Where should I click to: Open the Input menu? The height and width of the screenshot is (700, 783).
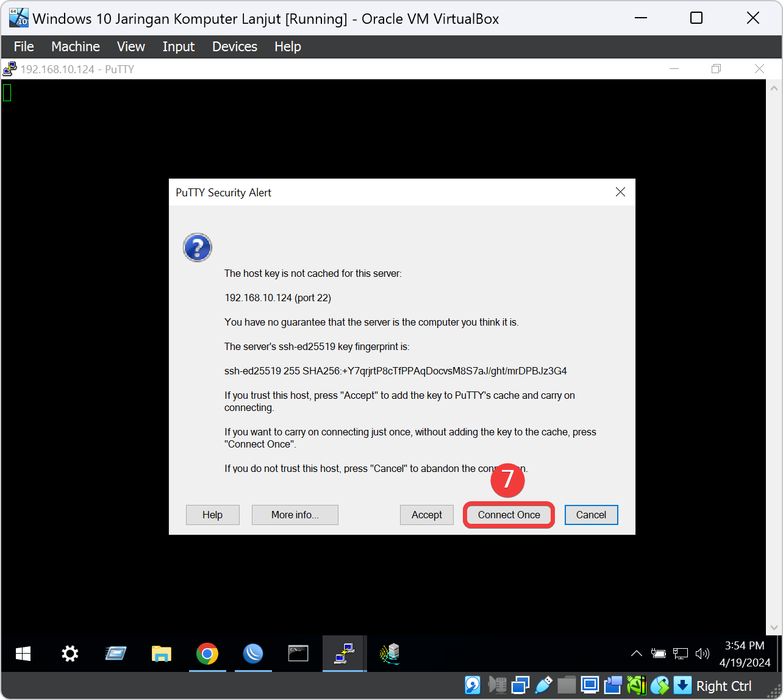179,46
